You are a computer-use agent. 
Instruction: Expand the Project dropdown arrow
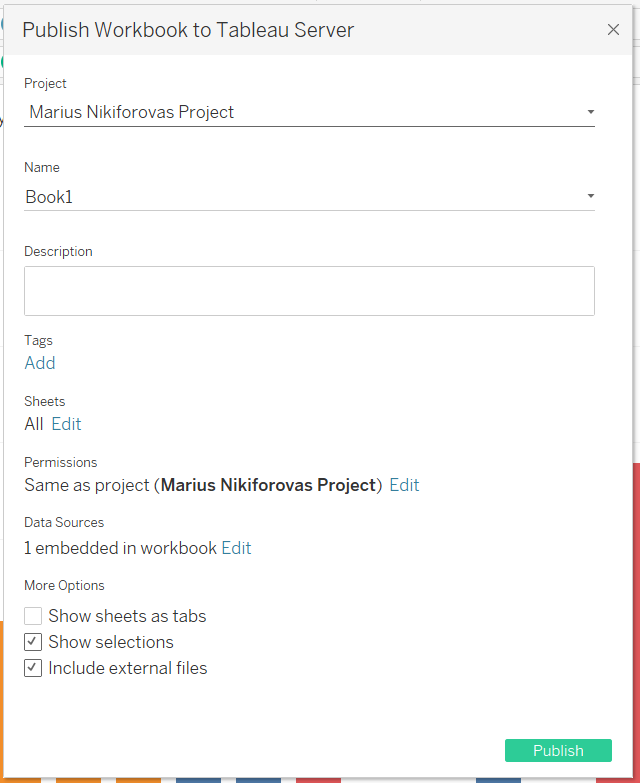click(590, 112)
